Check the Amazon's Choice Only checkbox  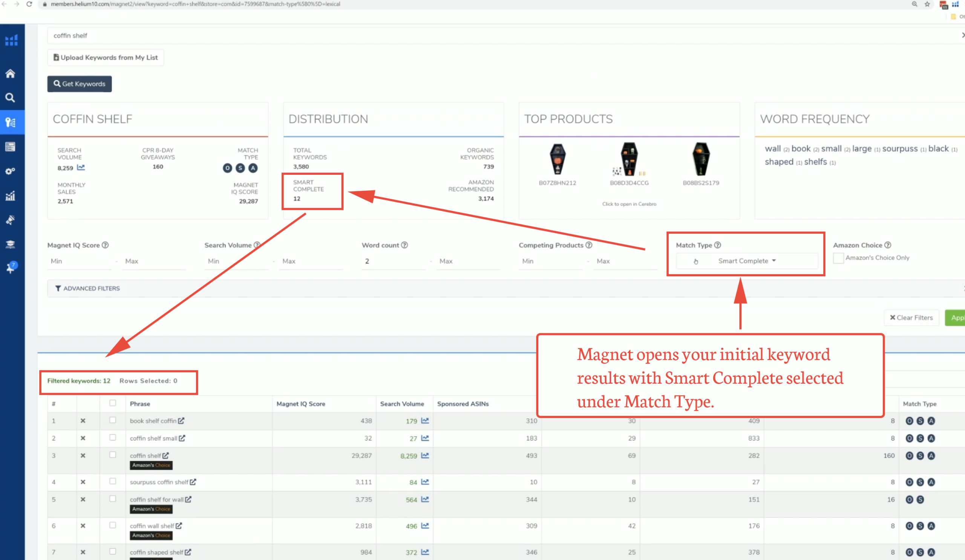tap(838, 258)
